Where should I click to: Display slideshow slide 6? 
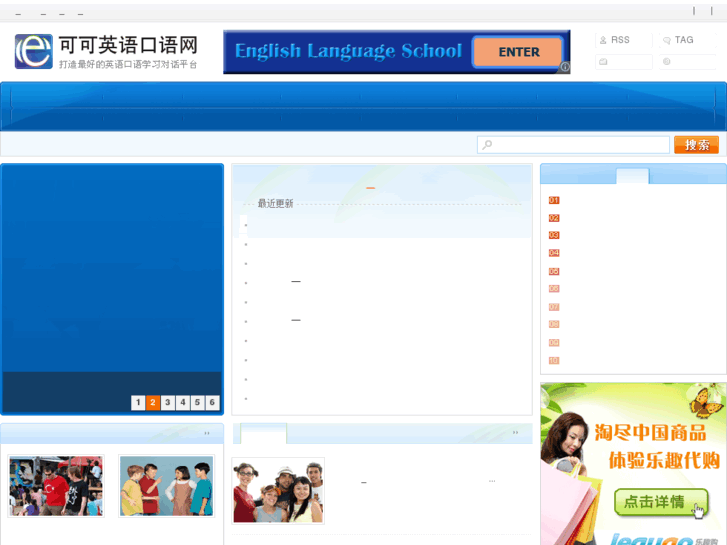[212, 402]
